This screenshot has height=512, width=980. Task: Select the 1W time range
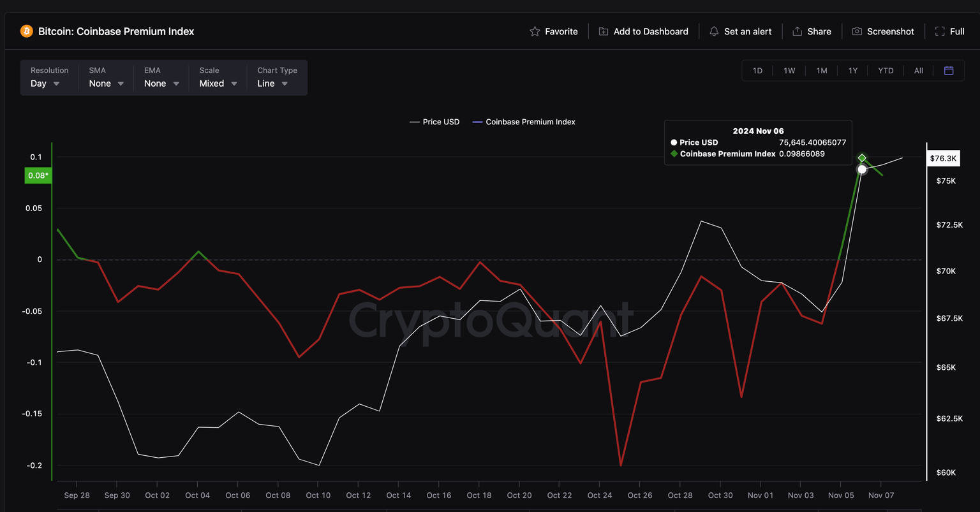pos(789,71)
